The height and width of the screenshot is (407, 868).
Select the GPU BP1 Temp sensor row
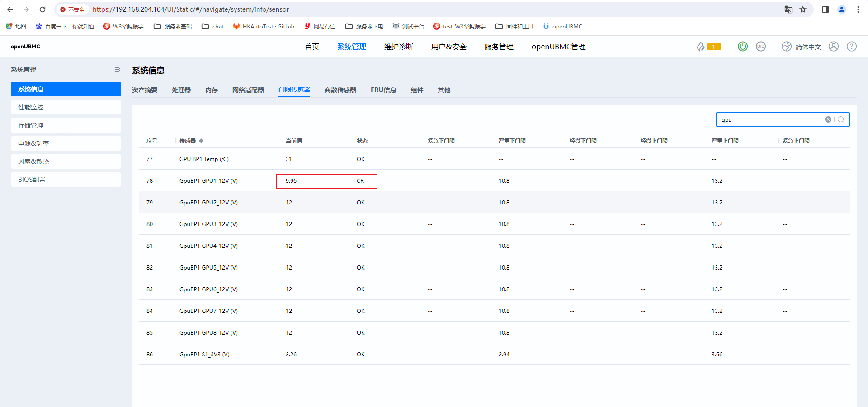tap(494, 159)
